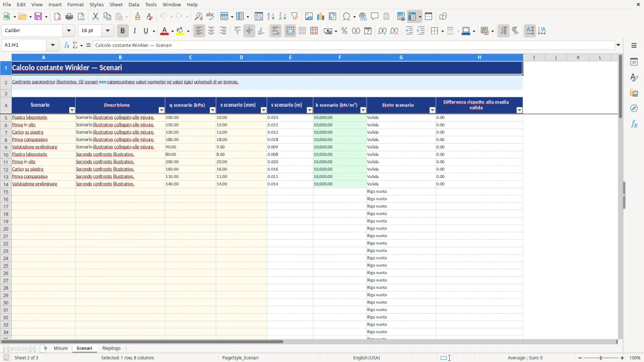Click the Save document icon

38,17
